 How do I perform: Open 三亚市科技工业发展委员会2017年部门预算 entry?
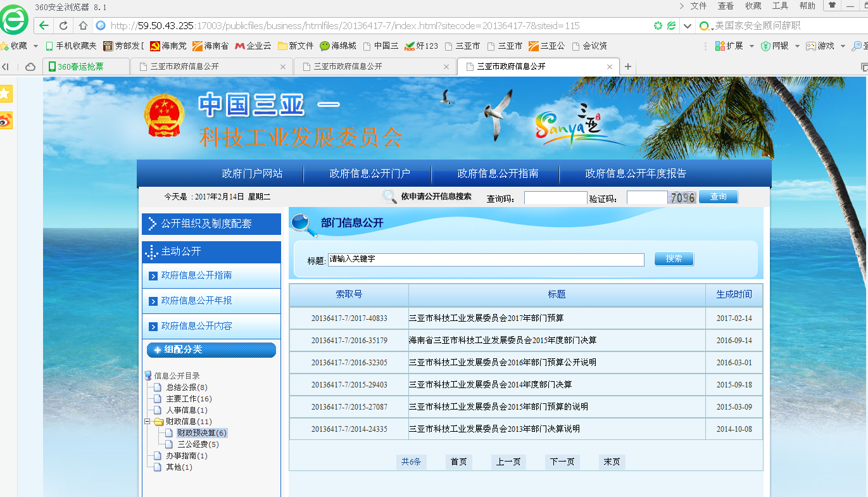[x=486, y=318]
